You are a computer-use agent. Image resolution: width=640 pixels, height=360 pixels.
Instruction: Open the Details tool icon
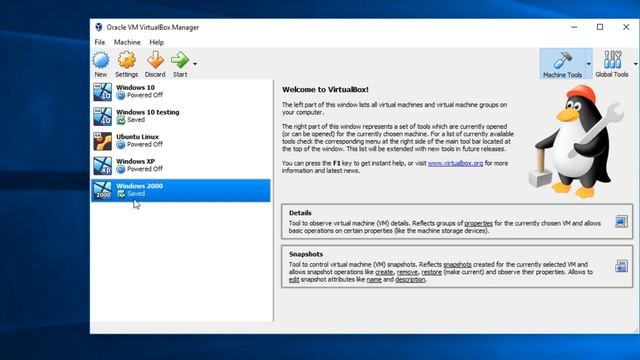621,222
